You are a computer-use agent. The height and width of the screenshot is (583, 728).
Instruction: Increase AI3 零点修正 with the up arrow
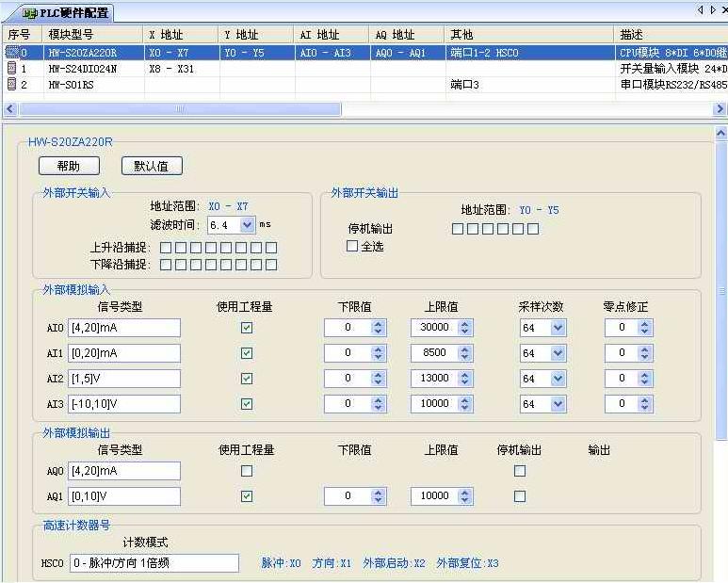click(644, 399)
